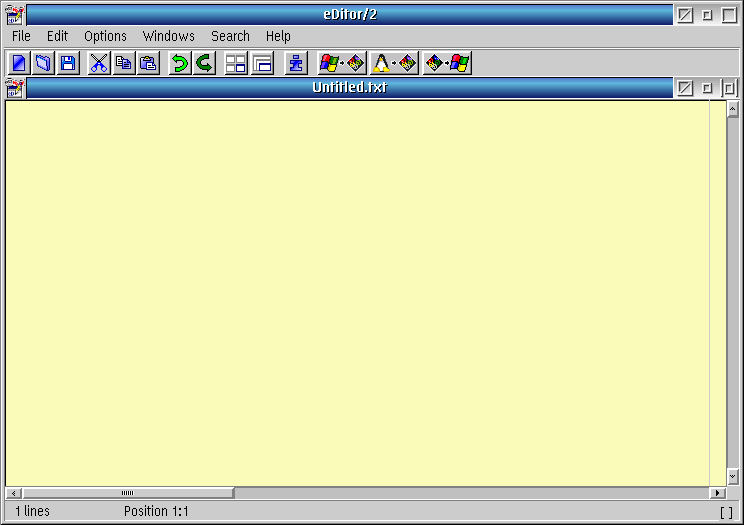Click the Untitled.txt title bar

click(350, 88)
